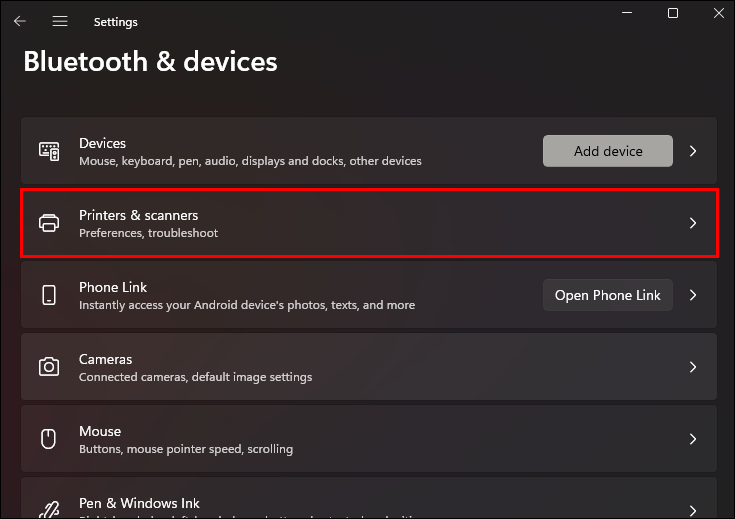
Task: Expand the Phone Link chevron
Action: click(x=693, y=295)
